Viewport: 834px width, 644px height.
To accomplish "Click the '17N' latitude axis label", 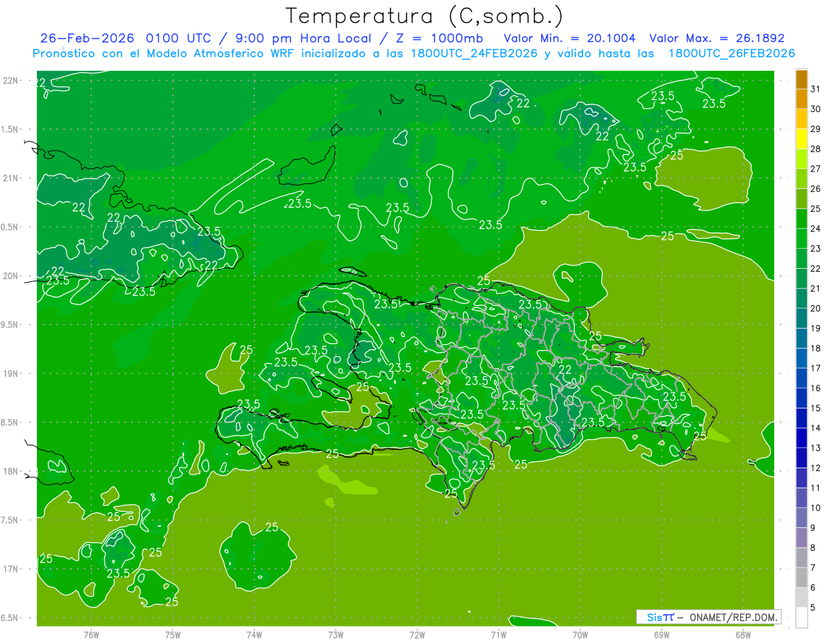I will (10, 569).
